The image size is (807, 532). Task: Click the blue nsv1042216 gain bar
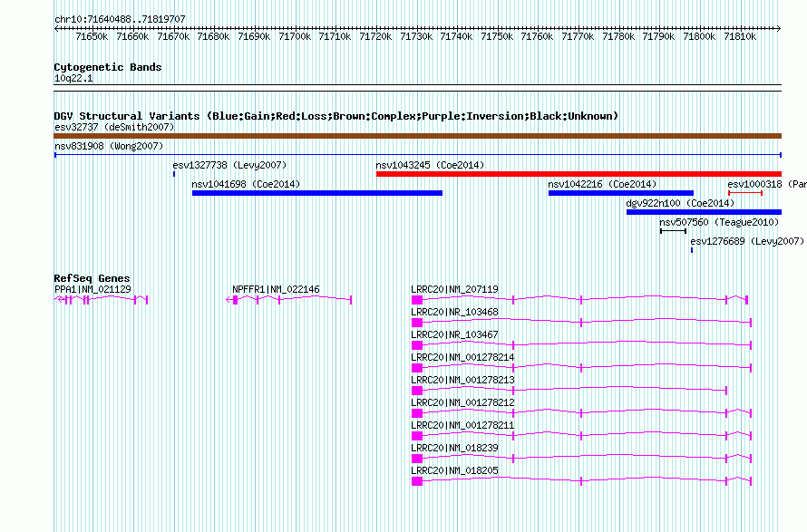pos(621,193)
